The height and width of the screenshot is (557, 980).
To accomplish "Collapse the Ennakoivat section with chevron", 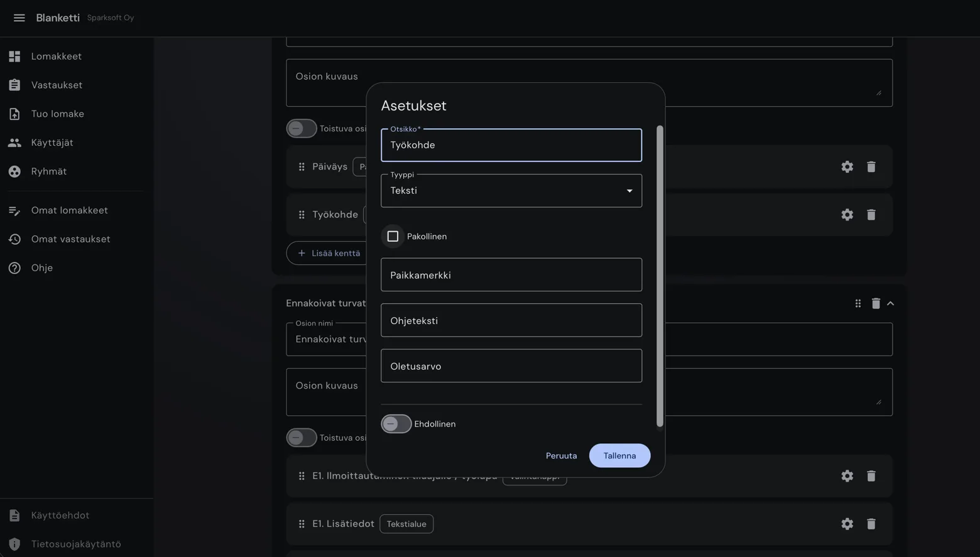I will [890, 304].
